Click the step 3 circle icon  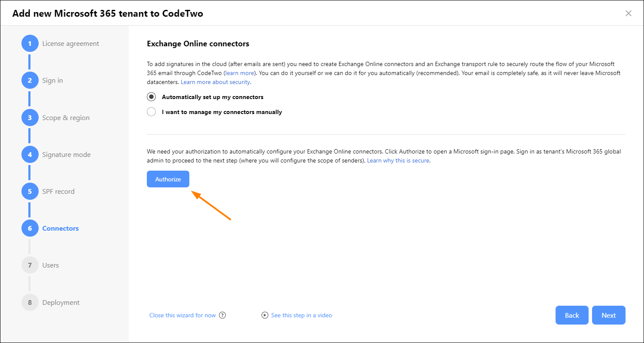(30, 117)
